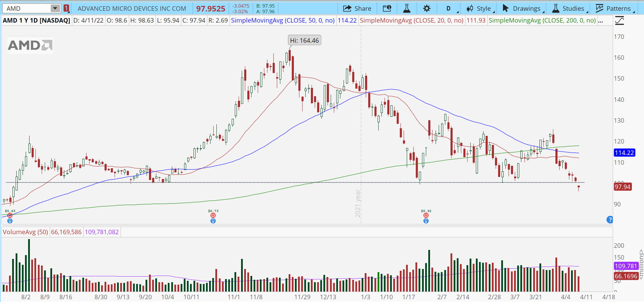
Task: Click the SimpleMovingAvg (CLOSE, 20, 0, no) label
Action: click(x=412, y=21)
